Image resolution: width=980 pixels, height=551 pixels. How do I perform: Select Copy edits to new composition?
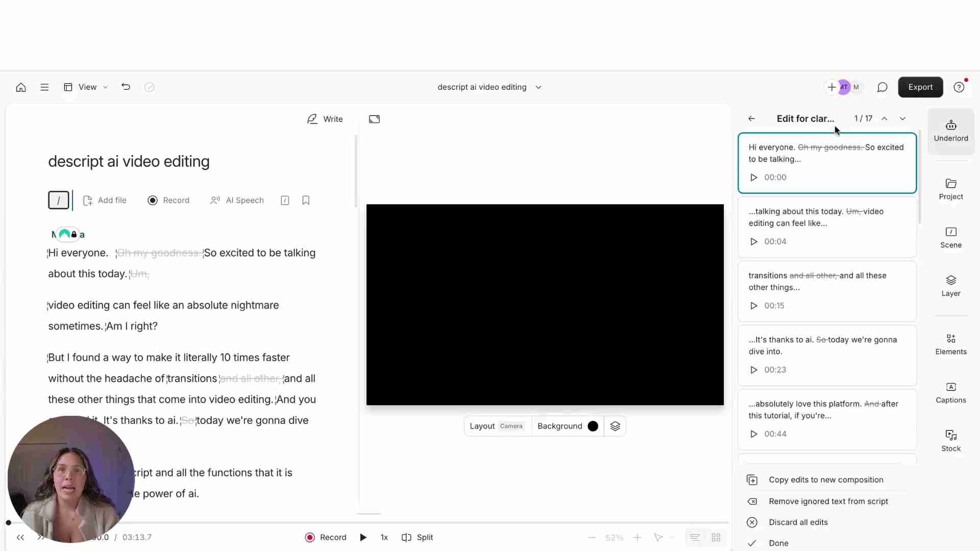coord(825,480)
